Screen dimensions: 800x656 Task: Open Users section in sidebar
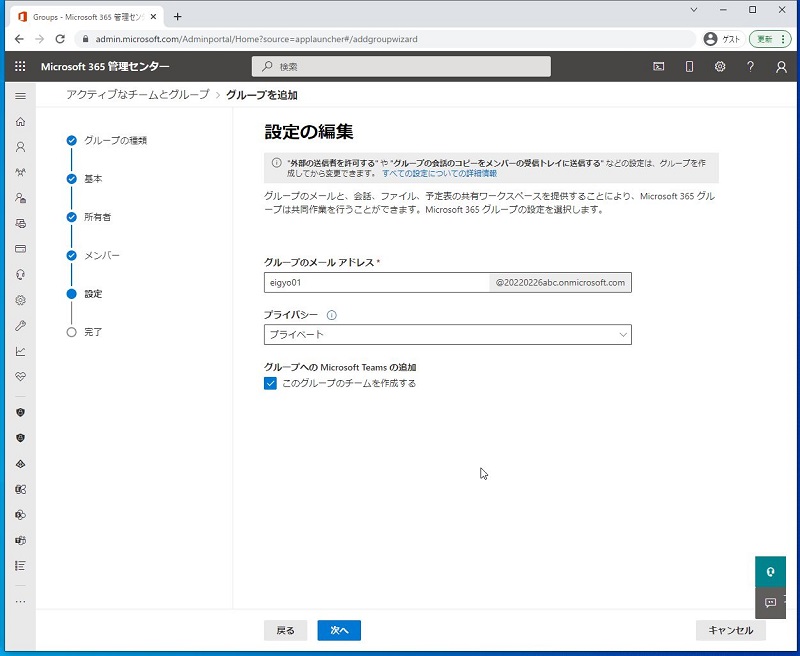[20, 147]
